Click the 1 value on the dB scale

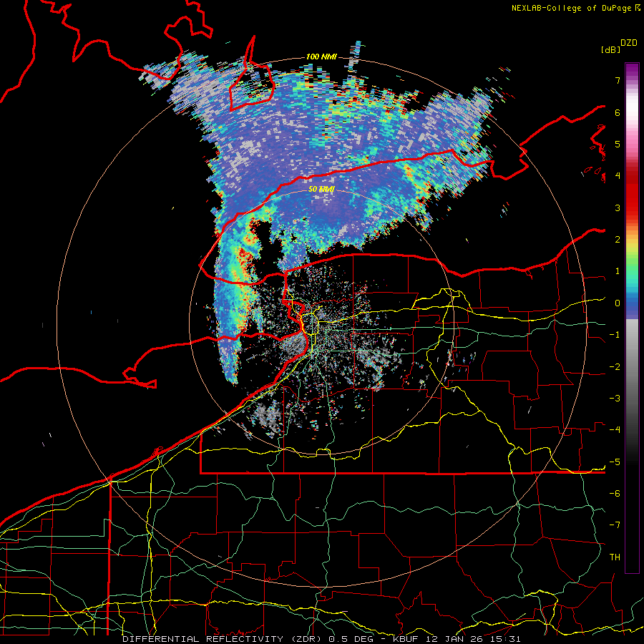618,271
